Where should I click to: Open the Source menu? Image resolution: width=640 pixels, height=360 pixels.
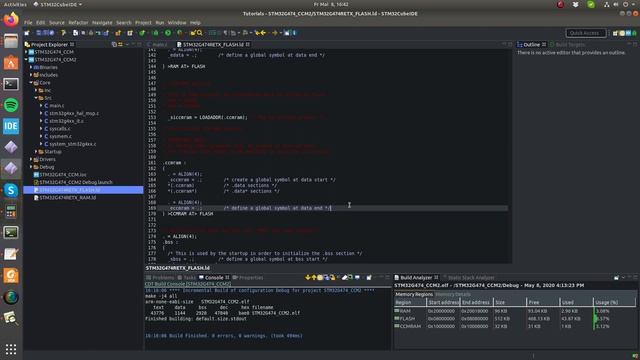point(57,22)
